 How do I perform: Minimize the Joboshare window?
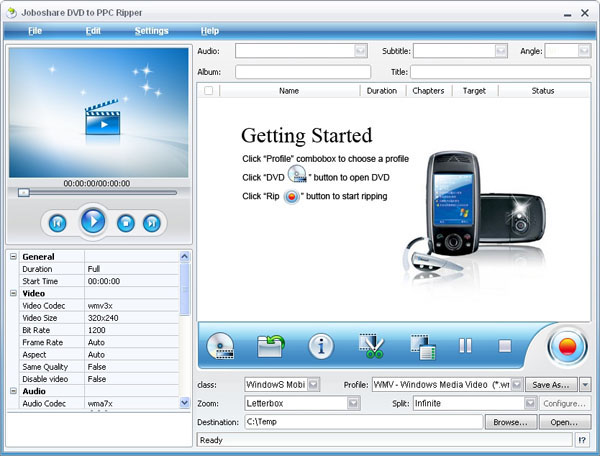(x=567, y=14)
